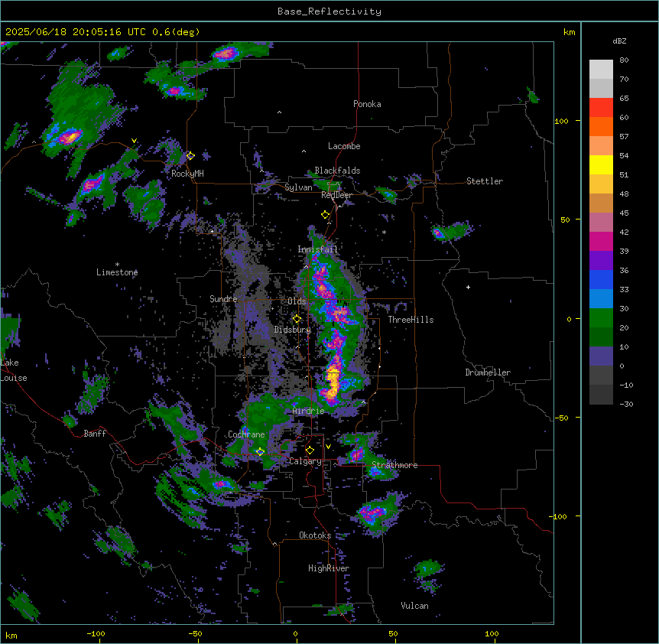Click the Sylvan label
Screen dimensions: 659x644
[298, 187]
